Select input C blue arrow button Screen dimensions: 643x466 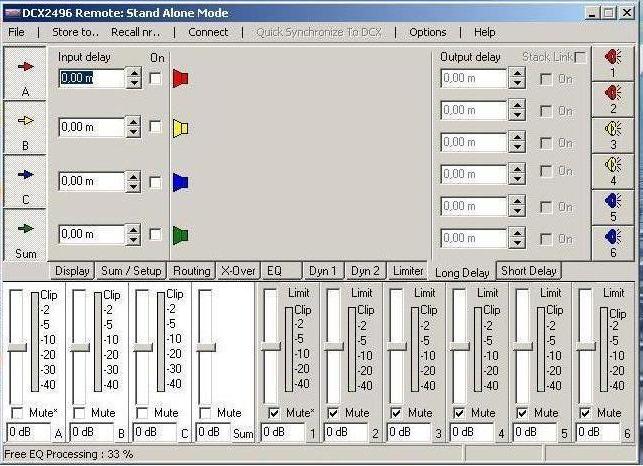[25, 182]
